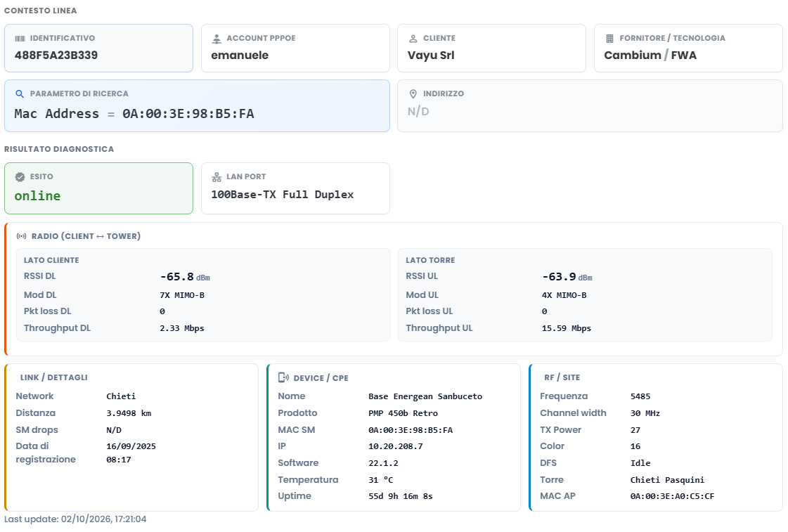Select the Throughput DL value 2.33 Mbps
This screenshot has width=788, height=532.
[x=182, y=328]
